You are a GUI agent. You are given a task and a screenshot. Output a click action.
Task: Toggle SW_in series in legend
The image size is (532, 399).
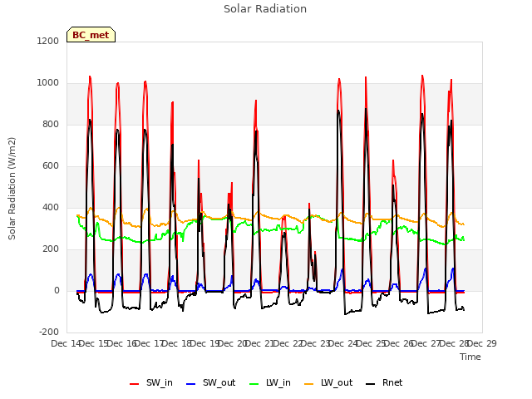coord(151,382)
